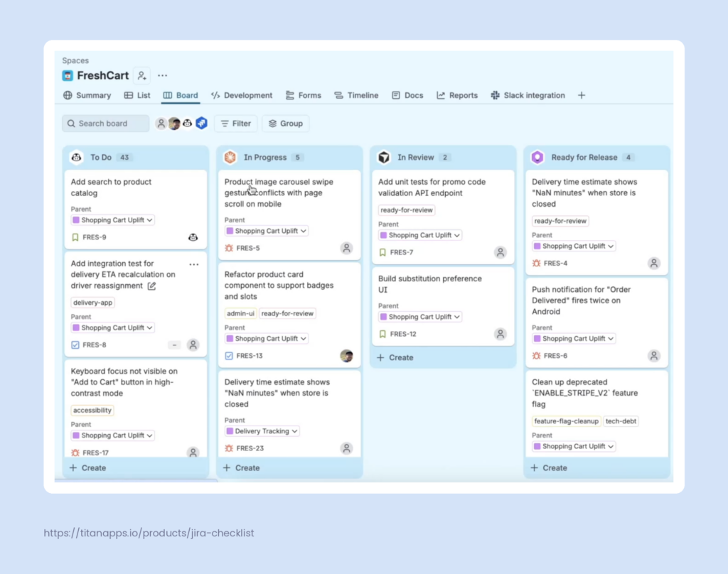Create an issue in Ready for Release column
The height and width of the screenshot is (574, 728).
click(549, 467)
